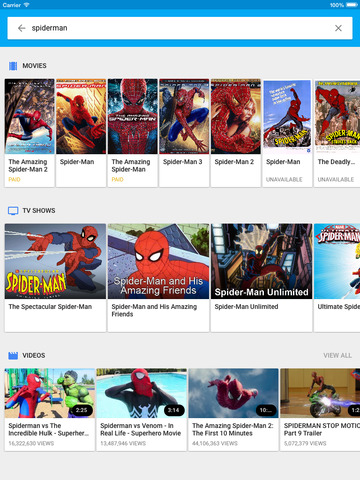Viewport: 360px width, 480px height.
Task: Open The Deadly... movie poster
Action: point(337,116)
